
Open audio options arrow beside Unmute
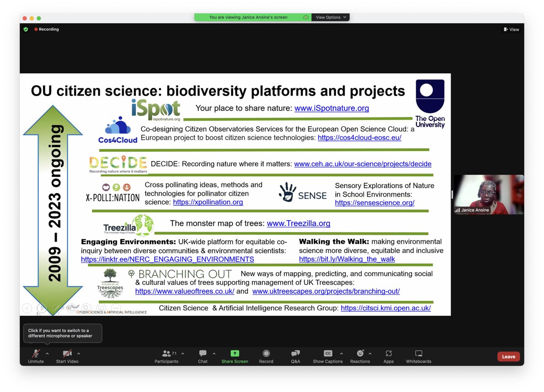(47, 353)
